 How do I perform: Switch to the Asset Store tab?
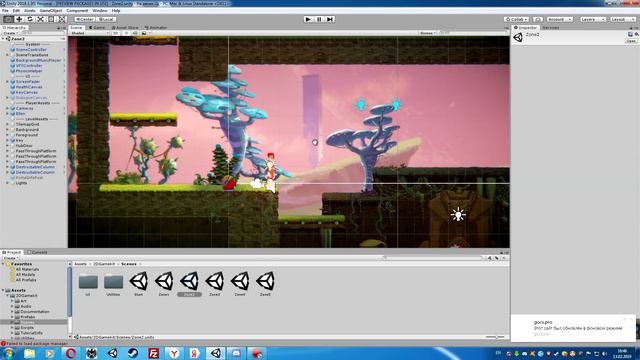point(125,28)
